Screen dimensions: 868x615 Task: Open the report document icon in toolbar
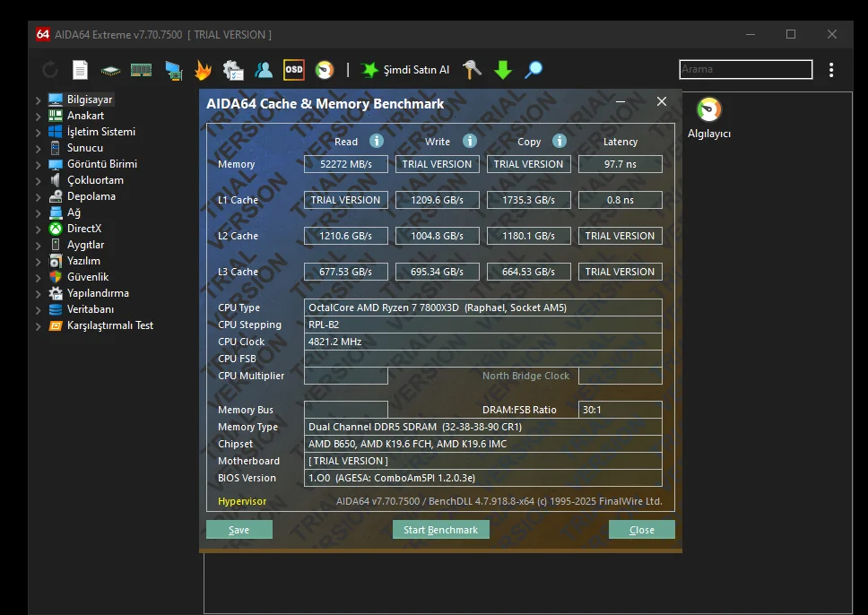click(x=80, y=70)
